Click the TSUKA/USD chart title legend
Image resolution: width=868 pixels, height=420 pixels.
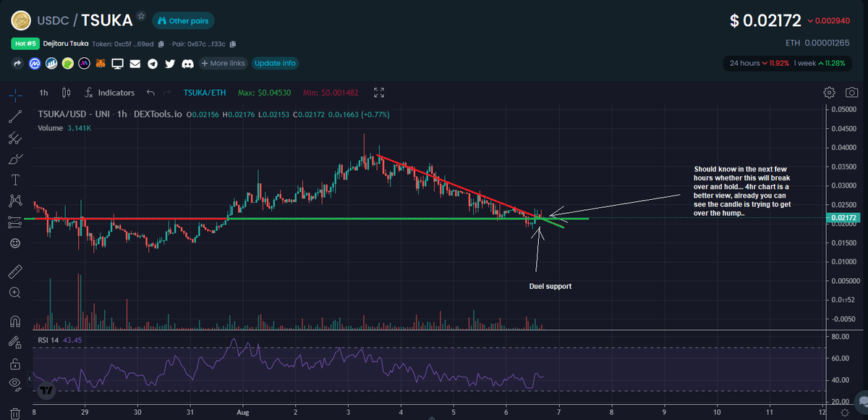tap(110, 114)
